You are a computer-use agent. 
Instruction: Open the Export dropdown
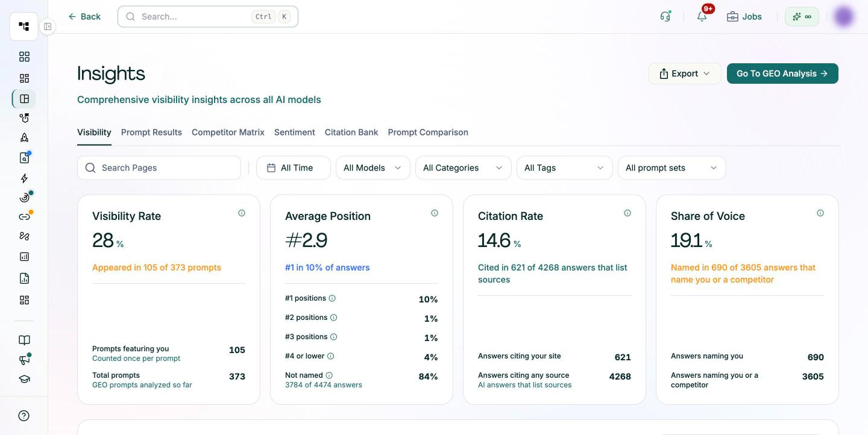pos(685,74)
